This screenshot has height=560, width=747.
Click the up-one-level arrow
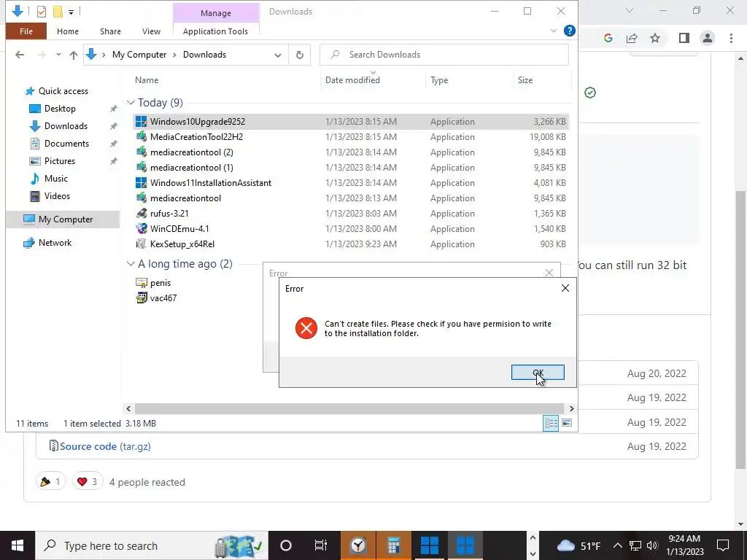[x=74, y=55]
